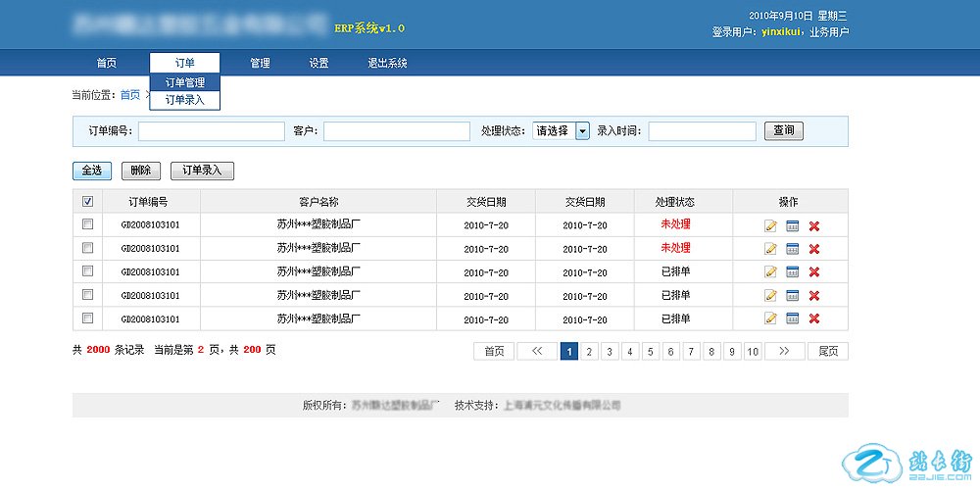Click the 订单编号 input field
This screenshot has height=490, width=980.
(211, 131)
